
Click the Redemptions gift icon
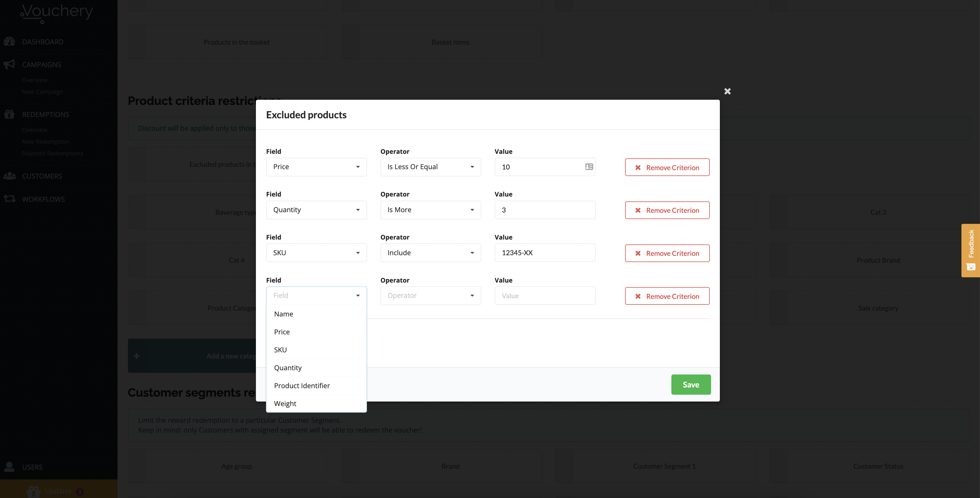[x=9, y=114]
